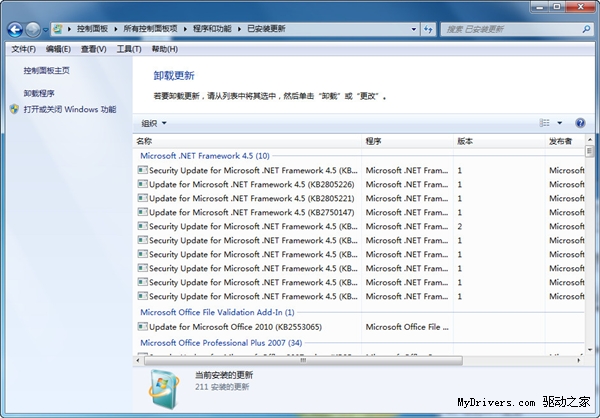Open 打开或关闭 Windows 功能 link
Image resolution: width=600 pixels, height=418 pixels.
pyautogui.click(x=70, y=109)
